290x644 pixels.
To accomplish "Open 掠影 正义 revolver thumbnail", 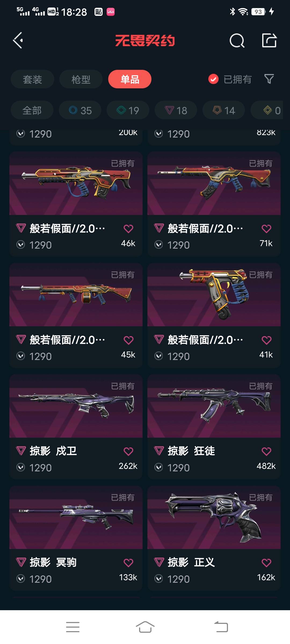I will [214, 517].
